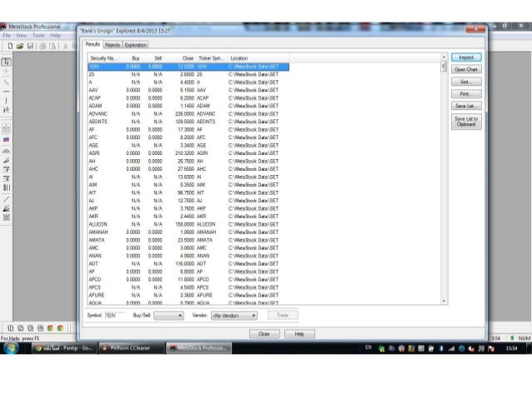Screen dimensions: 532x399
Task: Click the Security Name column header
Action: point(103,58)
